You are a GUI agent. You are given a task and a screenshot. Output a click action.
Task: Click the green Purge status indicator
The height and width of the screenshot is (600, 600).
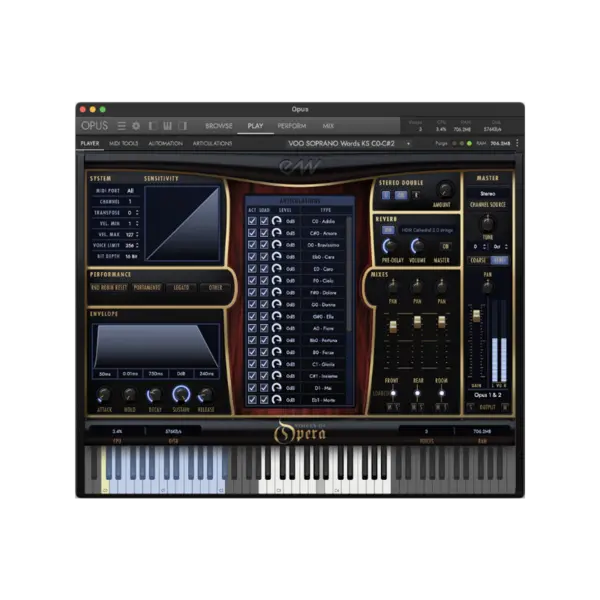470,143
